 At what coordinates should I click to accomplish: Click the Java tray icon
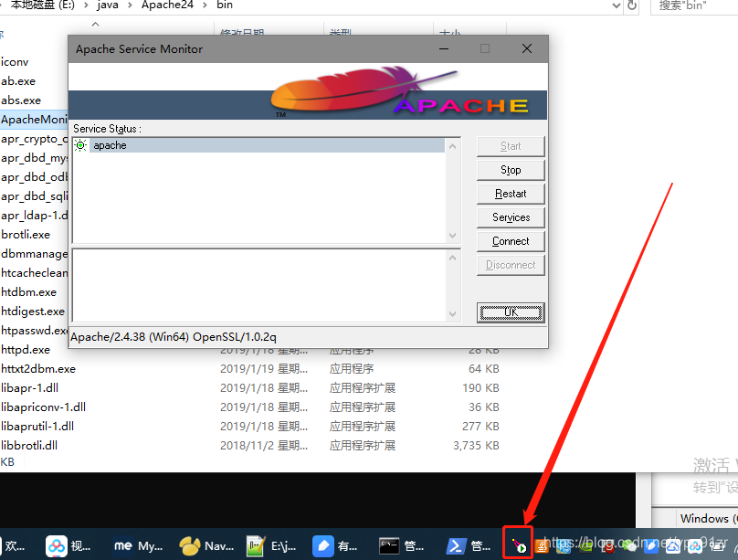pos(542,546)
